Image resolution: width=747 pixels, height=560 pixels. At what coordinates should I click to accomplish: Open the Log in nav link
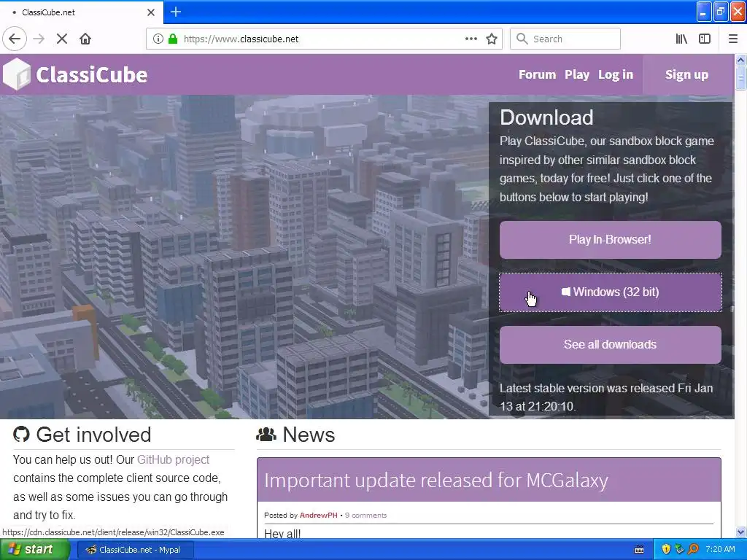click(616, 75)
